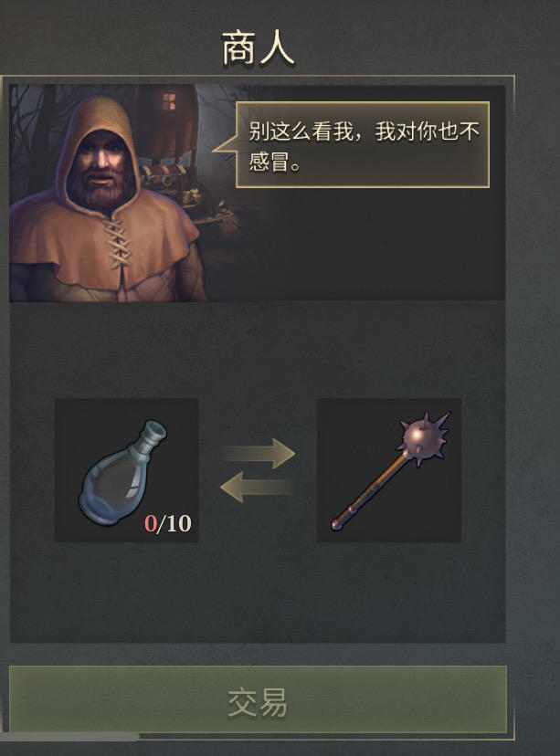Image resolution: width=560 pixels, height=756 pixels.
Task: Click the 商人 title heading
Action: pos(258,48)
